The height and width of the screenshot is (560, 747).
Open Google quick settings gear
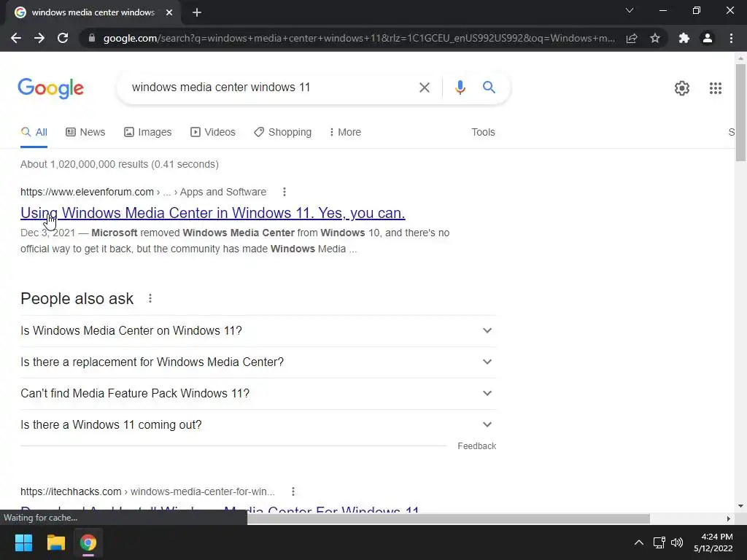682,88
